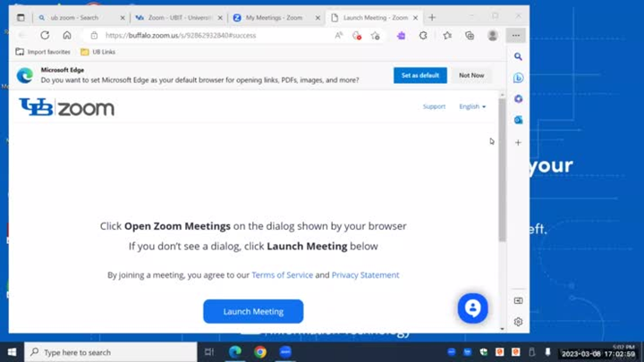Open a new browser tab
The image size is (644, 362).
coord(432,17)
